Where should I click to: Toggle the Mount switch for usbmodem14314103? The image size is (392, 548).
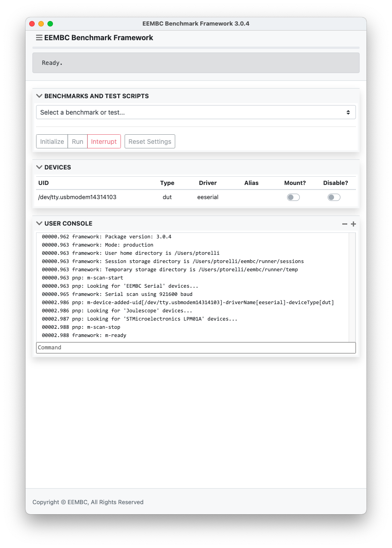coord(293,197)
